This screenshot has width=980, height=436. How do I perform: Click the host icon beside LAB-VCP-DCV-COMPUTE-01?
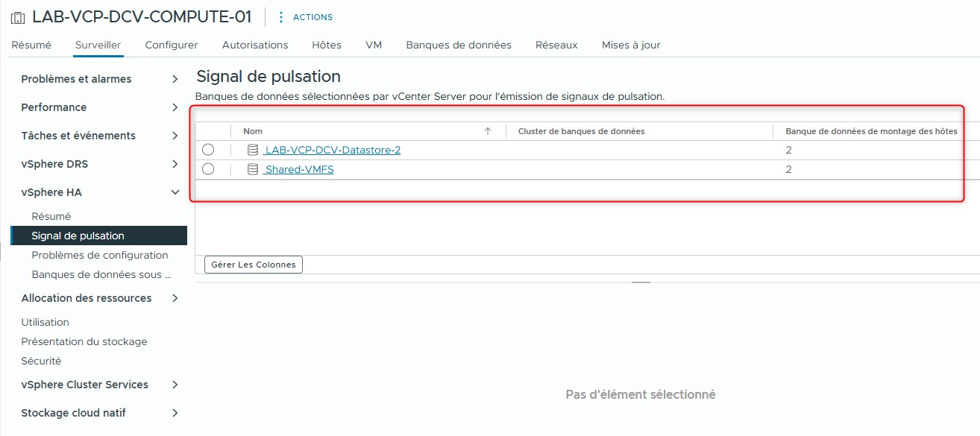click(18, 16)
